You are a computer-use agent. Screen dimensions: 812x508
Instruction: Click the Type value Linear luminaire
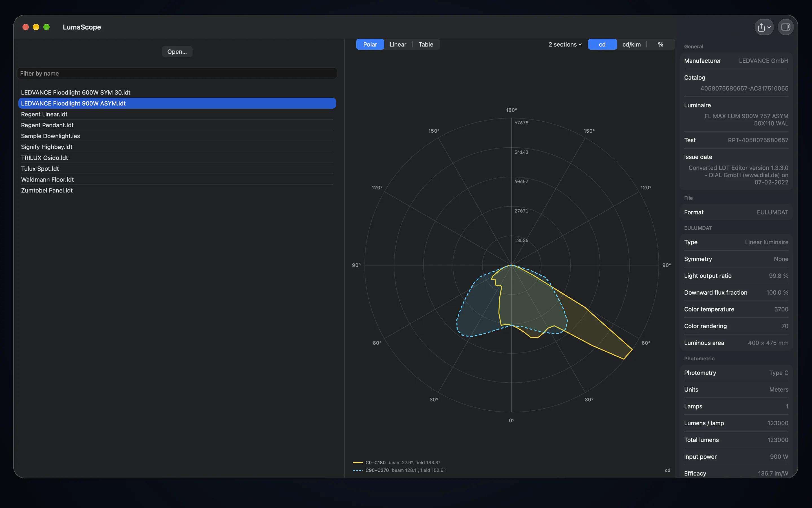click(x=766, y=242)
